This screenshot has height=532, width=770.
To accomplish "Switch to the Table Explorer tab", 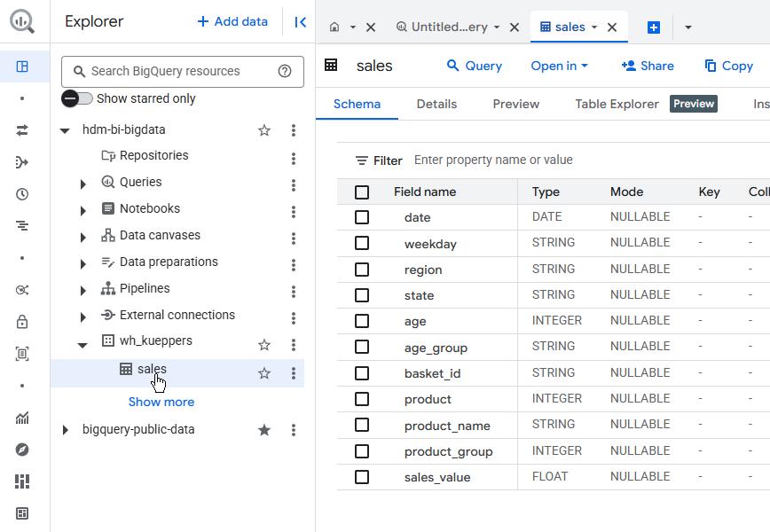I will (617, 104).
